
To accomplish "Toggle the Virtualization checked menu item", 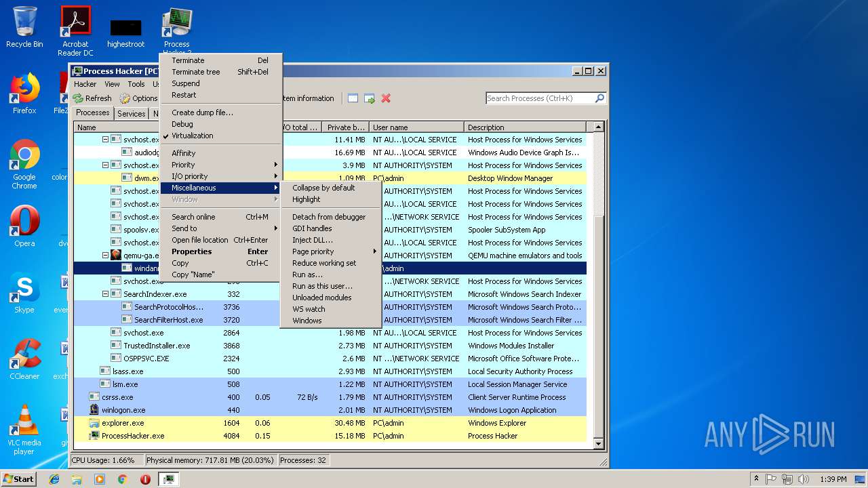I will click(x=220, y=136).
